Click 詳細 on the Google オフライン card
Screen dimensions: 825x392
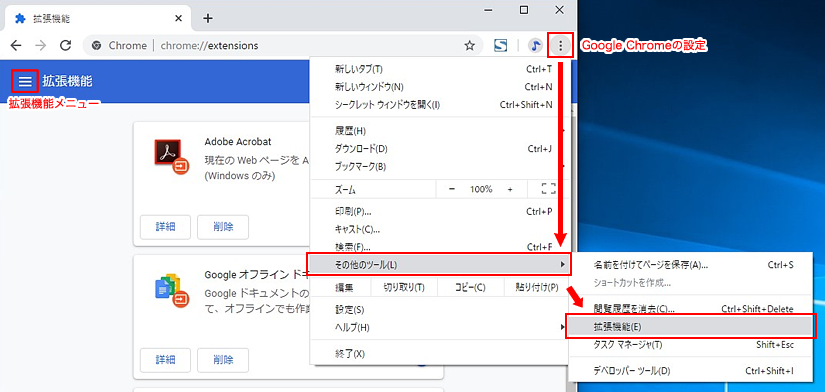coord(165,360)
